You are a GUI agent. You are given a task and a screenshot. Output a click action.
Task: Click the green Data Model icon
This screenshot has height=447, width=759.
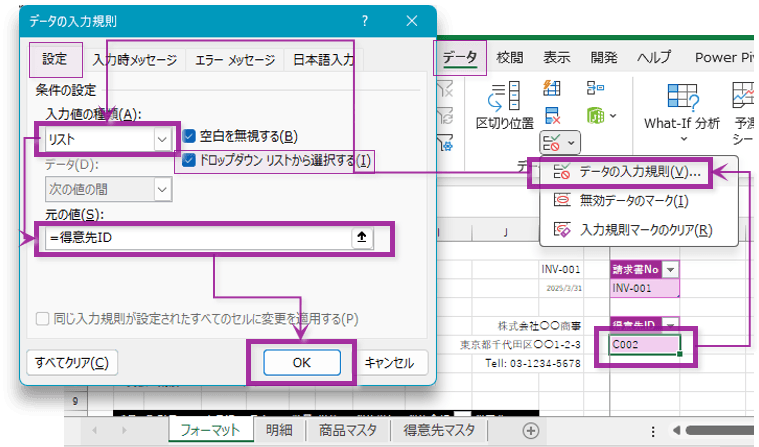[595, 116]
